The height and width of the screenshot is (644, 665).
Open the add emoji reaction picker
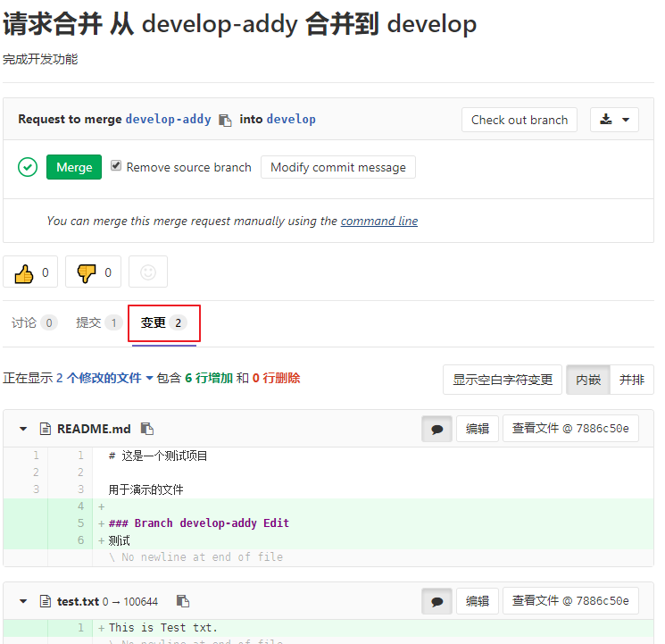click(x=148, y=272)
